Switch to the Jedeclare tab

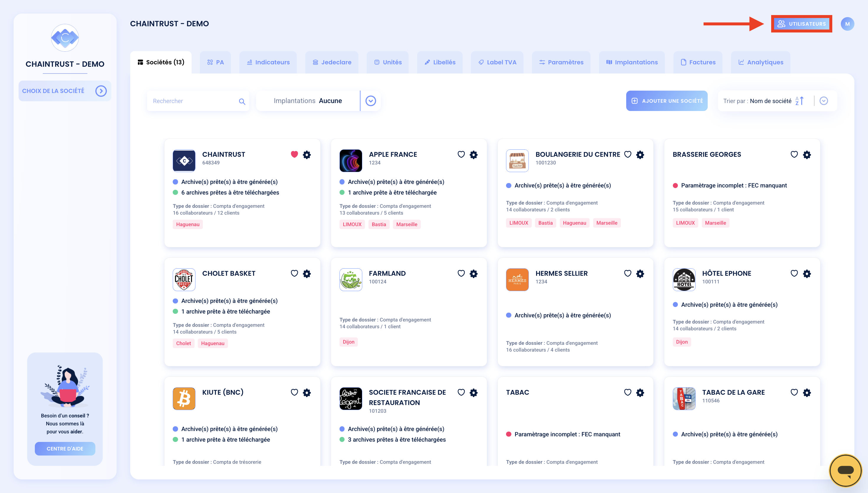tap(332, 62)
